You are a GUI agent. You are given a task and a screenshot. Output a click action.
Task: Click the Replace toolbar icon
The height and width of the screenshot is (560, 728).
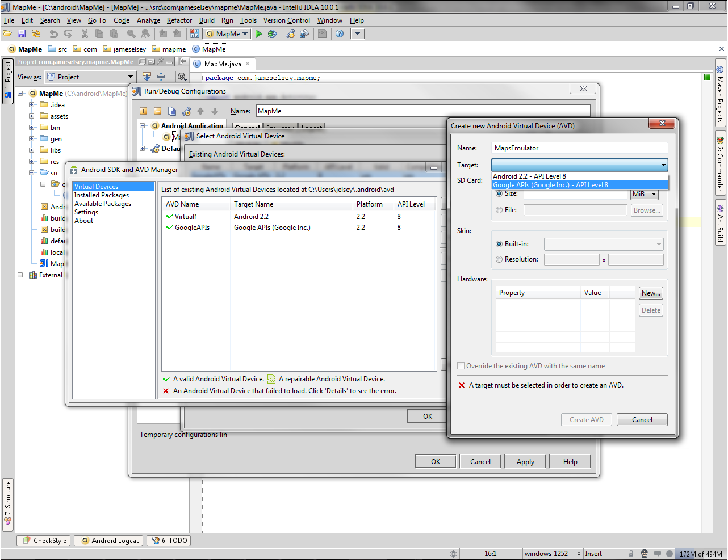pyautogui.click(x=145, y=34)
